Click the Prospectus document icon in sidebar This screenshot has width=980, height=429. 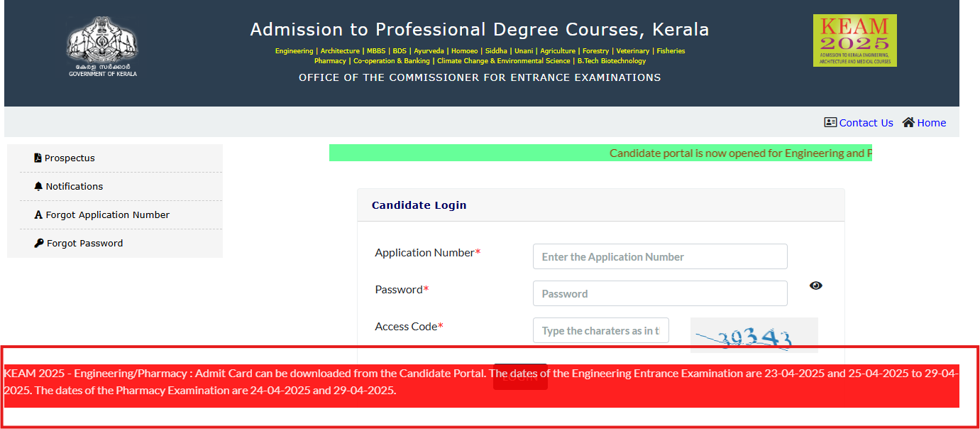point(38,157)
